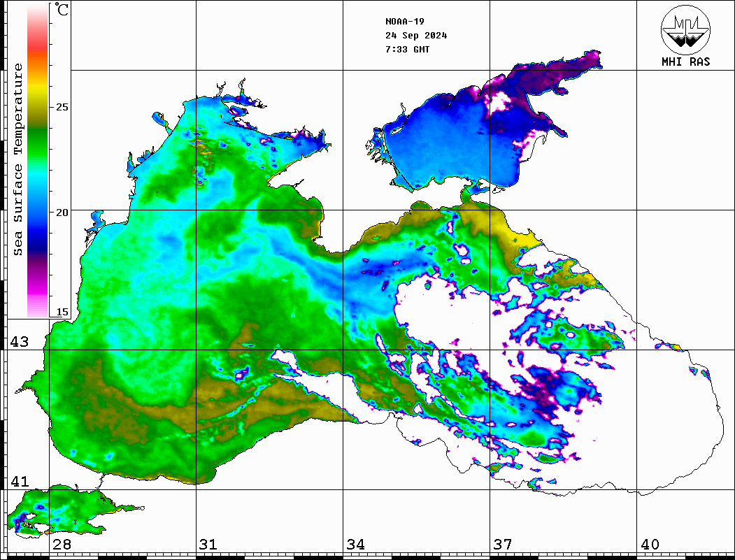Click the longitude label "40"
Viewport: 735px width, 560px height.
pos(650,545)
